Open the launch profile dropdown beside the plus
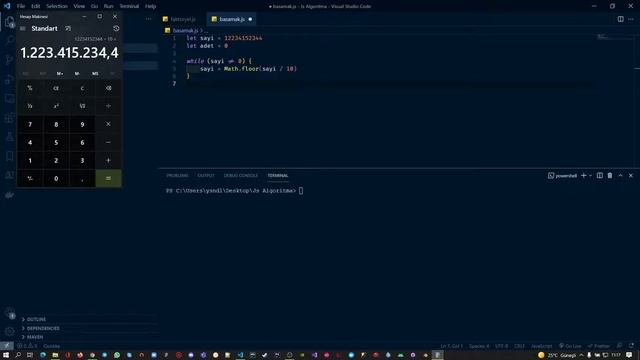 coord(590,176)
